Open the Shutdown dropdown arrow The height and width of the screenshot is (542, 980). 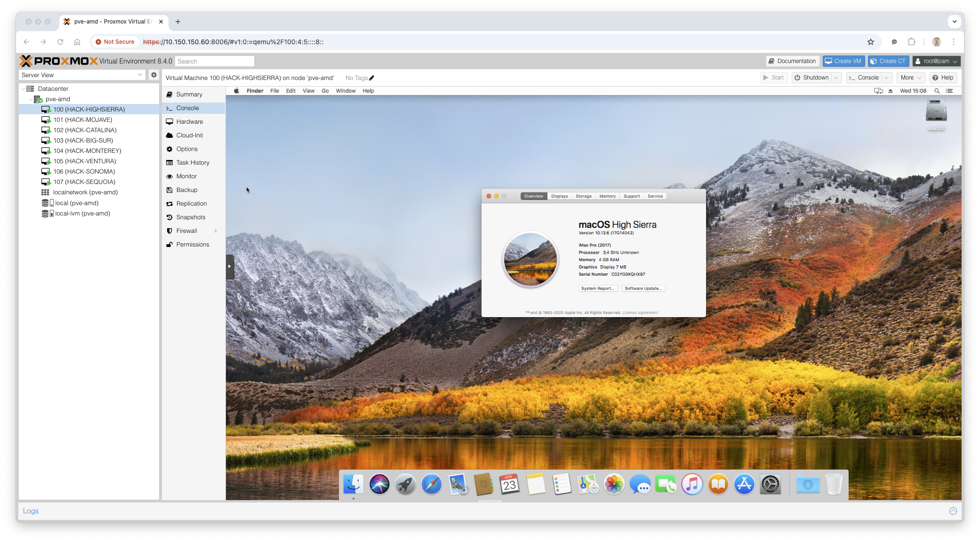point(836,78)
